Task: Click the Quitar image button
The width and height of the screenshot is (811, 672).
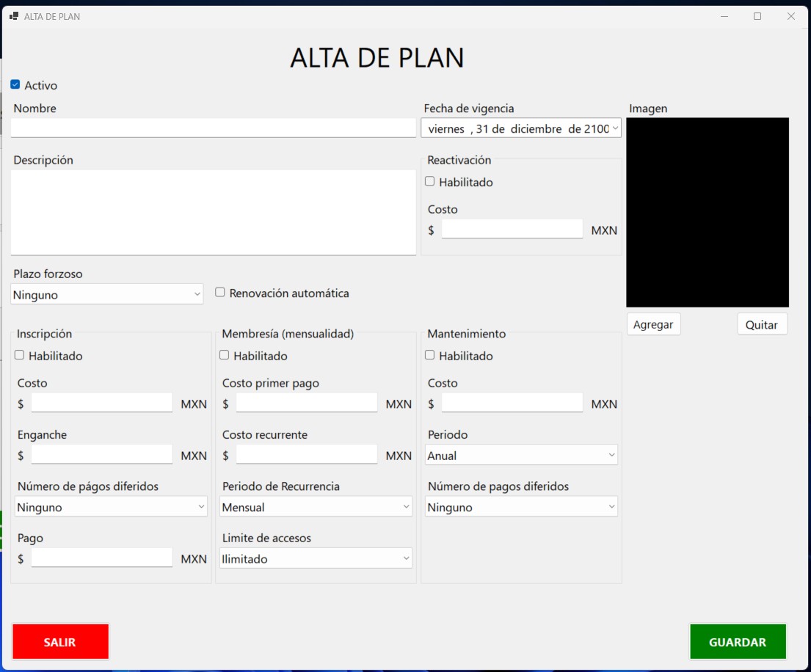Action: click(x=762, y=324)
